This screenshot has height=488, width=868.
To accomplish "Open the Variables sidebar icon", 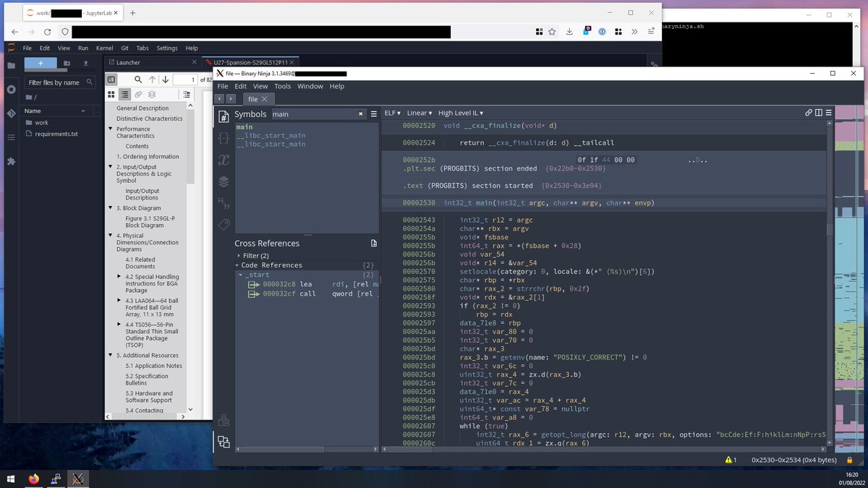I will point(224,160).
